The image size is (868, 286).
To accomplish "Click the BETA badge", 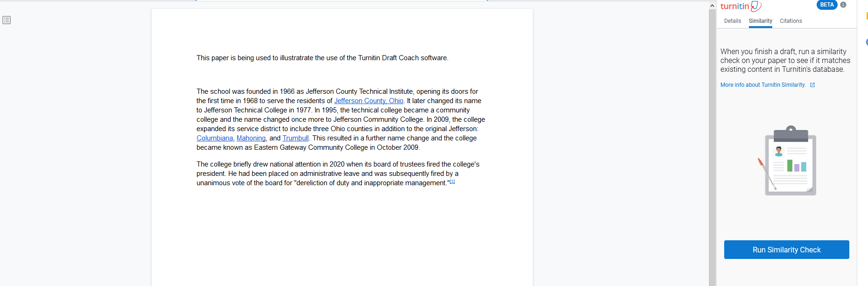I will coord(826,5).
